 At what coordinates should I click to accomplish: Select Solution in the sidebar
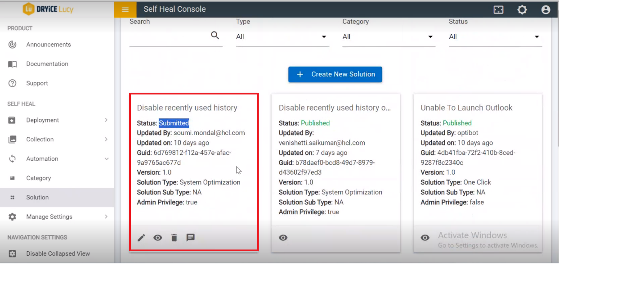click(x=37, y=197)
